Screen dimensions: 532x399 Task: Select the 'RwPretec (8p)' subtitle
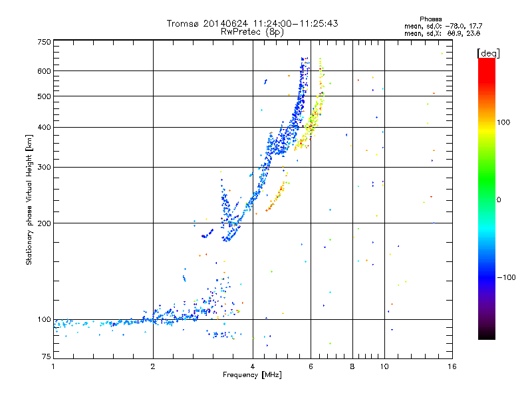coord(252,32)
